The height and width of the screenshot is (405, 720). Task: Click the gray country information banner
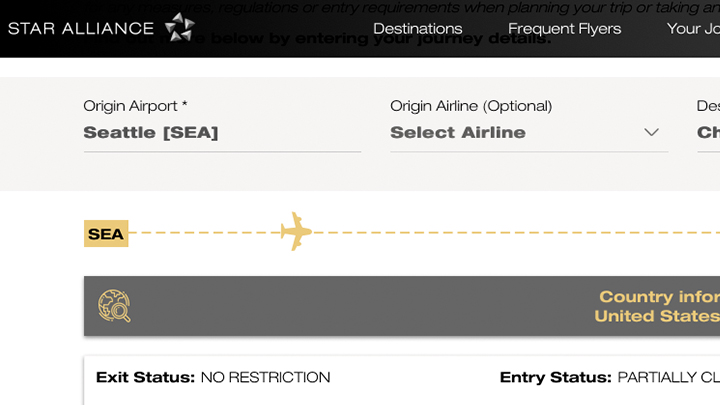pos(402,306)
